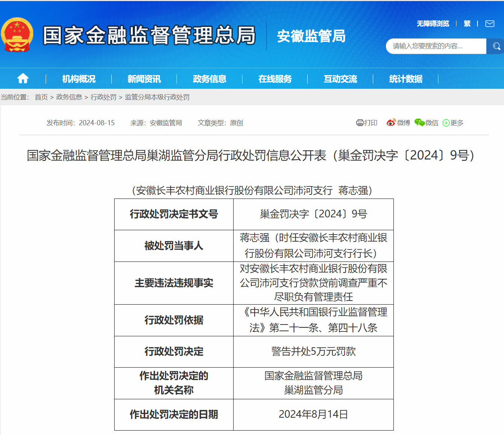Viewport: 504px width, 435px height.
Task: Click the 作出处罚决定的日期 header cell
Action: coord(174,415)
